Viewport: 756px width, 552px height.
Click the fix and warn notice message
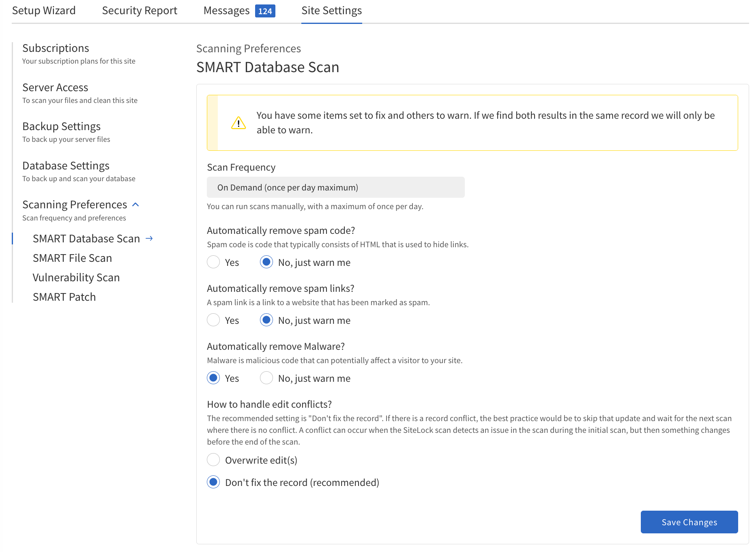(485, 123)
